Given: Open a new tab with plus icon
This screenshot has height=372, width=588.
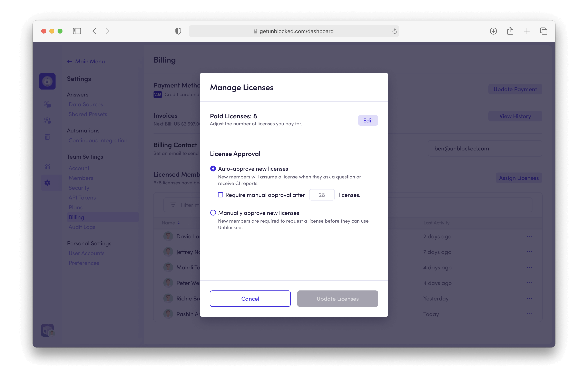Looking at the screenshot, I should click(x=527, y=31).
